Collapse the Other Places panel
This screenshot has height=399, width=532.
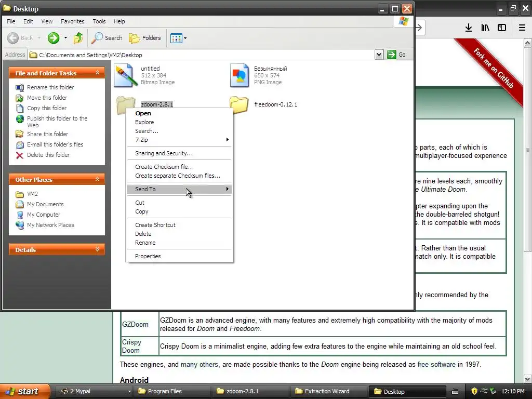97,179
